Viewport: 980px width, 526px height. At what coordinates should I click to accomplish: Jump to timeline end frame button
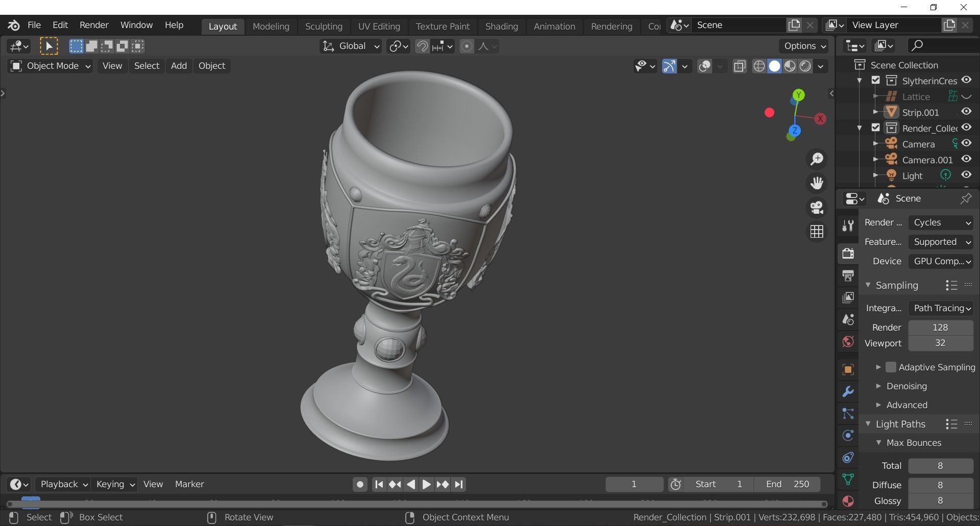[x=459, y=485]
